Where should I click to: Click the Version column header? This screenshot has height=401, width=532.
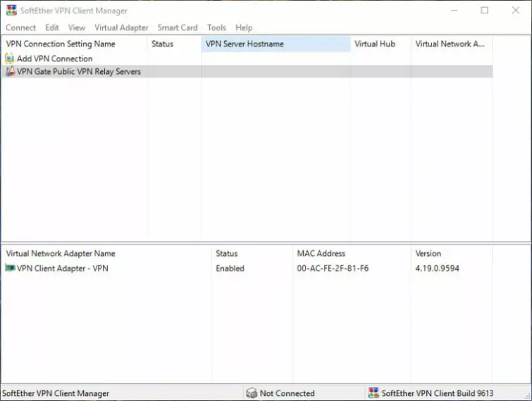click(428, 253)
